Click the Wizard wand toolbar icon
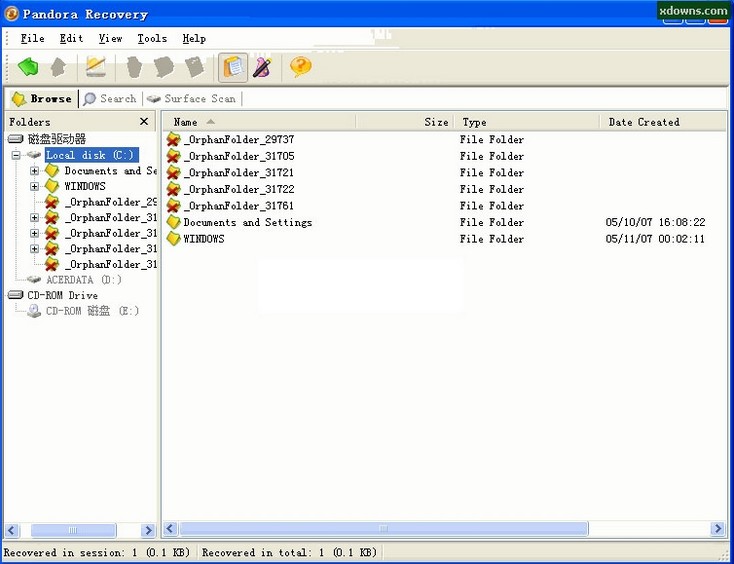The image size is (734, 564). (x=262, y=67)
